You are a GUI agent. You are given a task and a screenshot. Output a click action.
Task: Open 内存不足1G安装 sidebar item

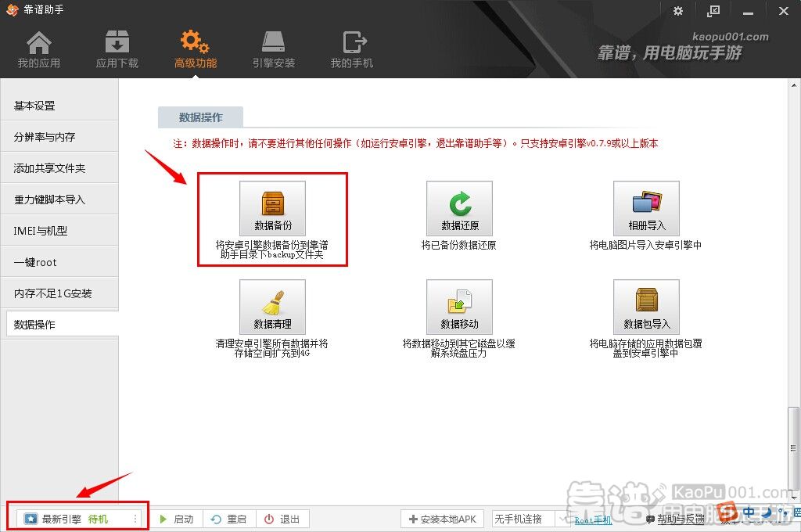click(x=59, y=293)
